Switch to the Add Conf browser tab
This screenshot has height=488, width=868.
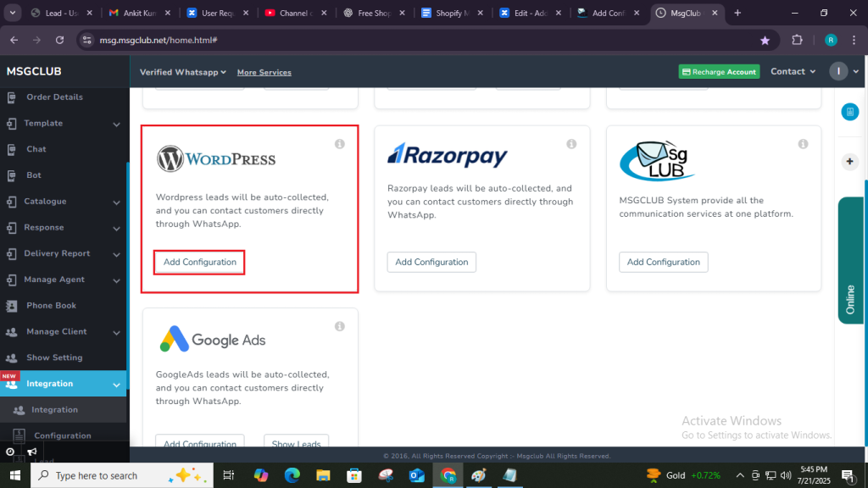click(x=609, y=13)
